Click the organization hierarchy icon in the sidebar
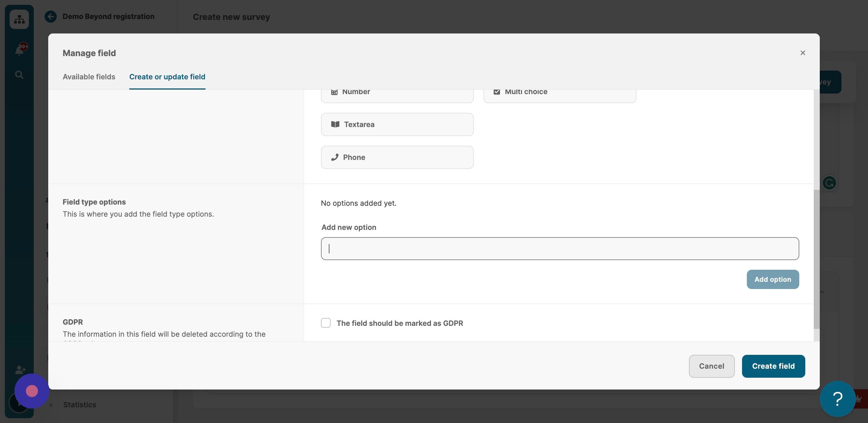Viewport: 868px width, 423px height. 19,19
